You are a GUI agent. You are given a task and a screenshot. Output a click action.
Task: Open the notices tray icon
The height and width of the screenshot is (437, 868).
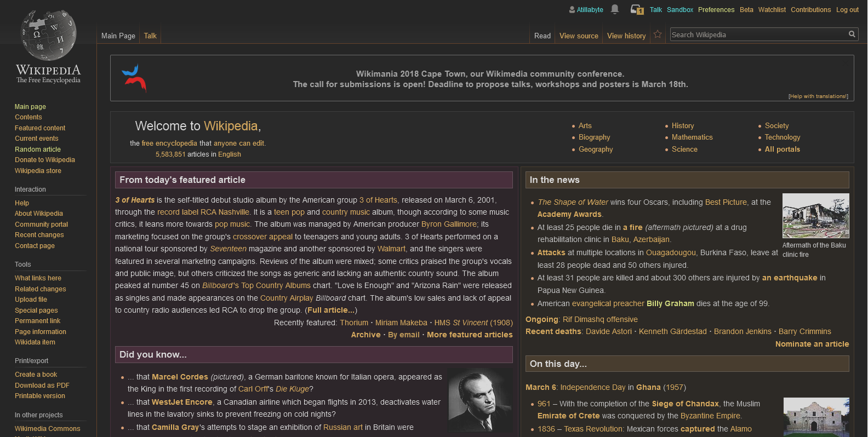tap(637, 9)
